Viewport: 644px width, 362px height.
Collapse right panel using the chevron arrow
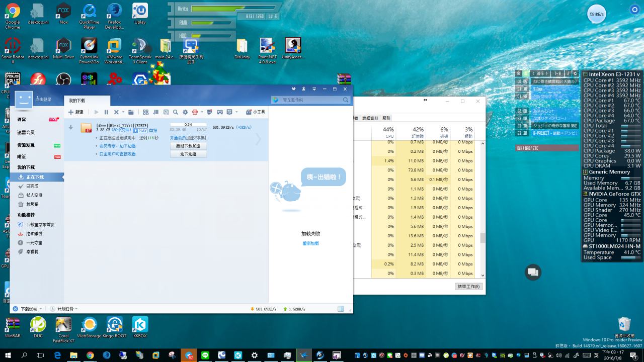(x=259, y=139)
